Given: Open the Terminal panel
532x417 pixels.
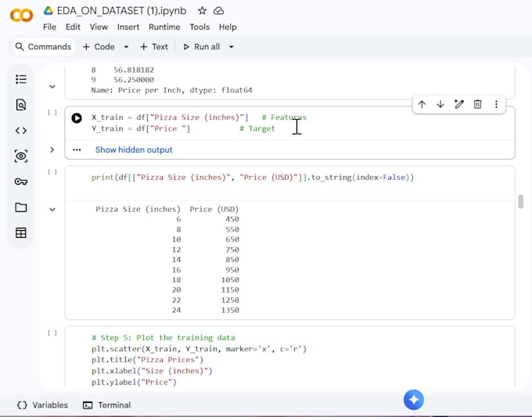Looking at the screenshot, I should pyautogui.click(x=107, y=405).
